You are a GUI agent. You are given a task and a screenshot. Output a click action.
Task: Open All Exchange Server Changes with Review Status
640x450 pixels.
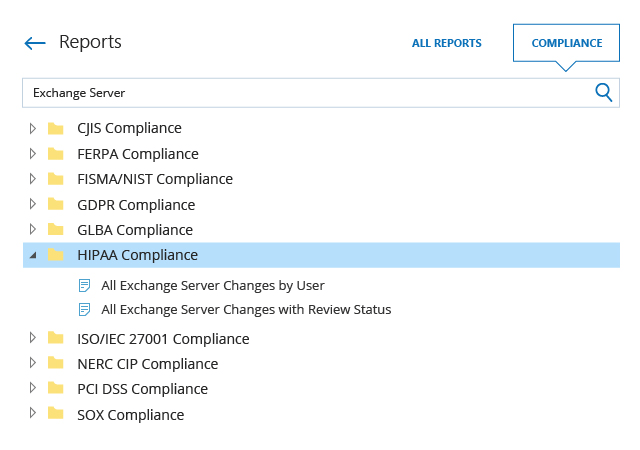pos(246,310)
